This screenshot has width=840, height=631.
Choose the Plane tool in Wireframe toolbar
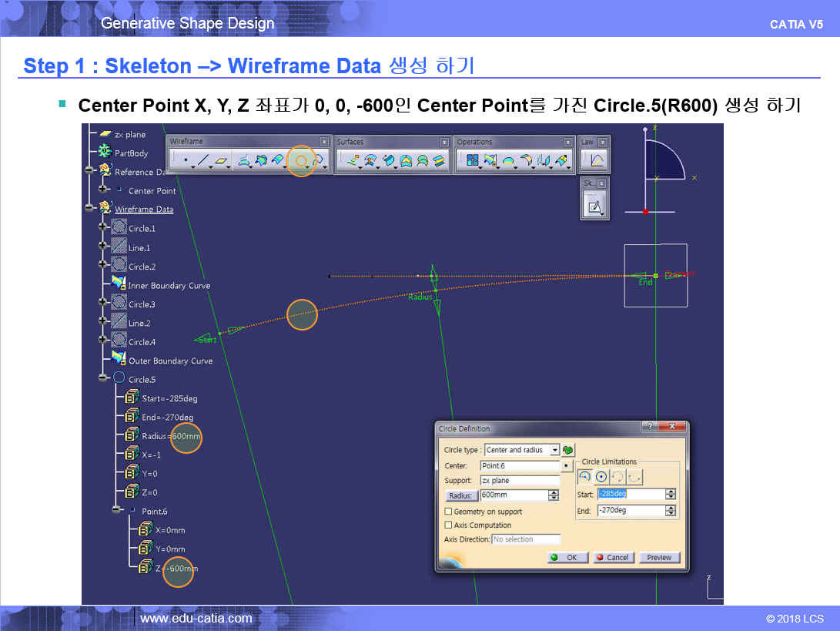pos(222,160)
